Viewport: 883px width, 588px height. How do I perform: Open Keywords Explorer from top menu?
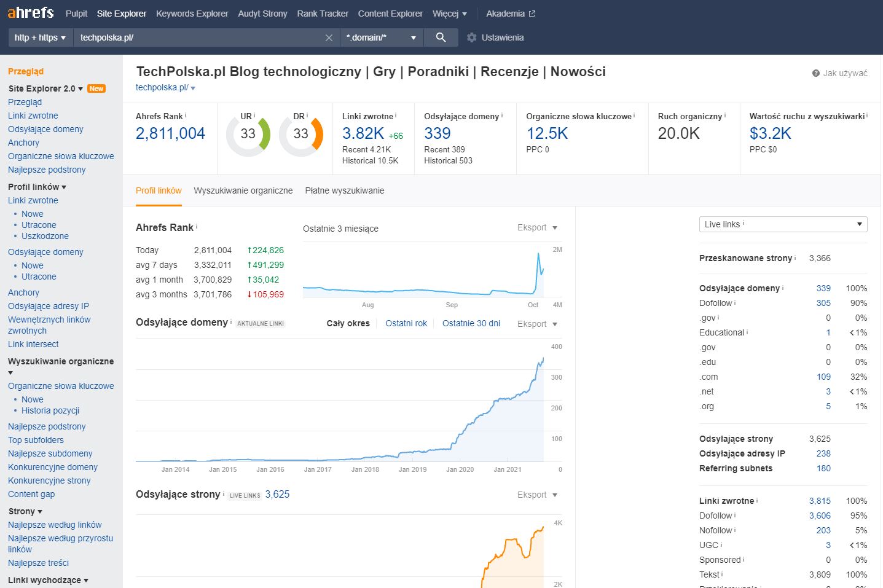tap(192, 14)
